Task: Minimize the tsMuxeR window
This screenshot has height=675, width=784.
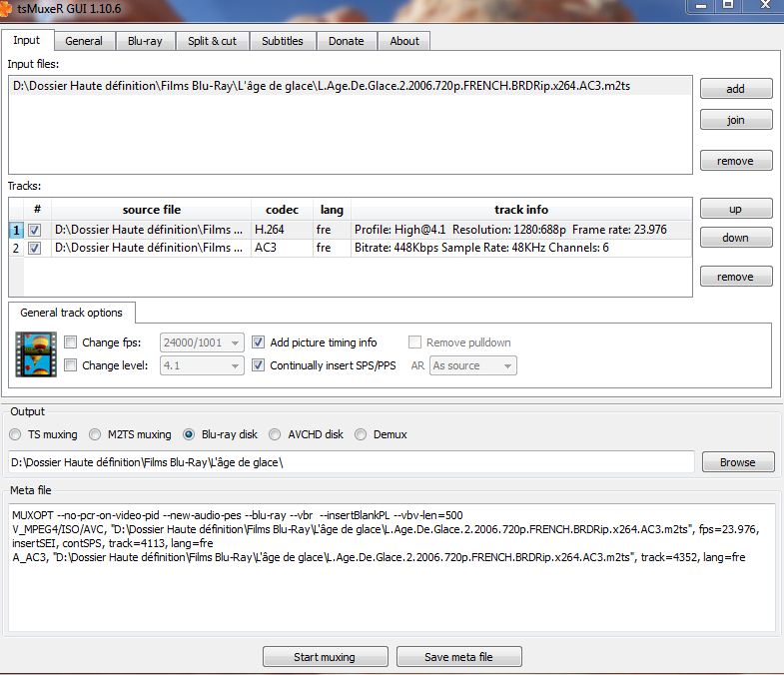Action: coord(701,6)
